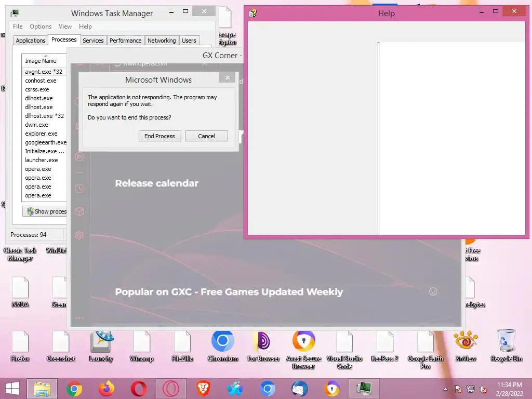
Task: Select avgnt.exe *32 process row
Action: click(x=44, y=72)
